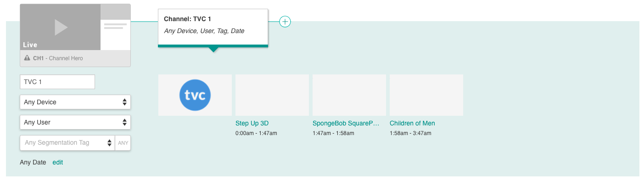Click the Live label on hero preview

coord(30,45)
